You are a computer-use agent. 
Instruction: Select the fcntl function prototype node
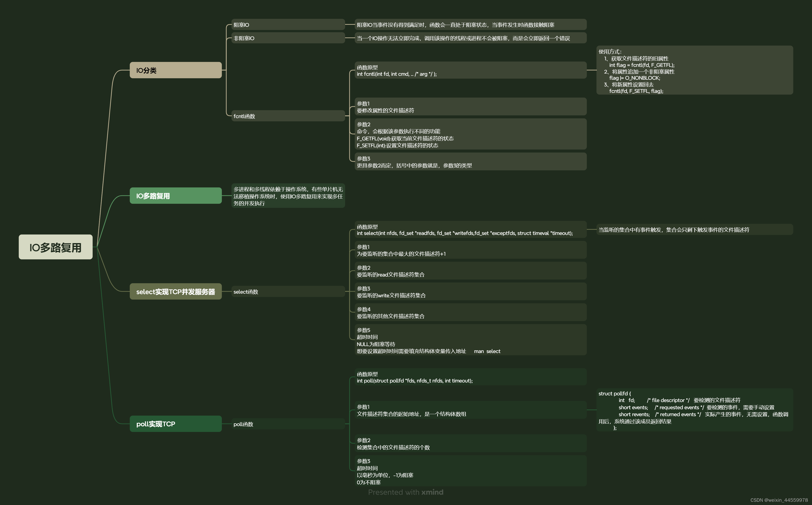(x=471, y=70)
